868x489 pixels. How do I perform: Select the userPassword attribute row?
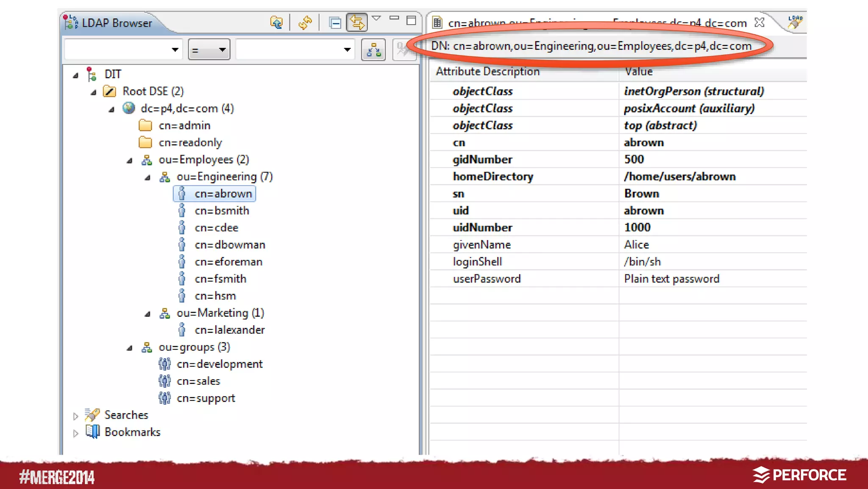pyautogui.click(x=487, y=279)
